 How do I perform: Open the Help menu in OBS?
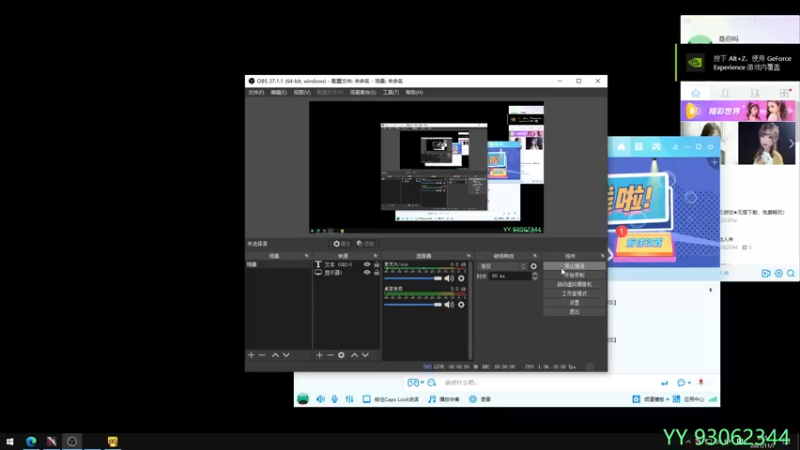tap(414, 92)
